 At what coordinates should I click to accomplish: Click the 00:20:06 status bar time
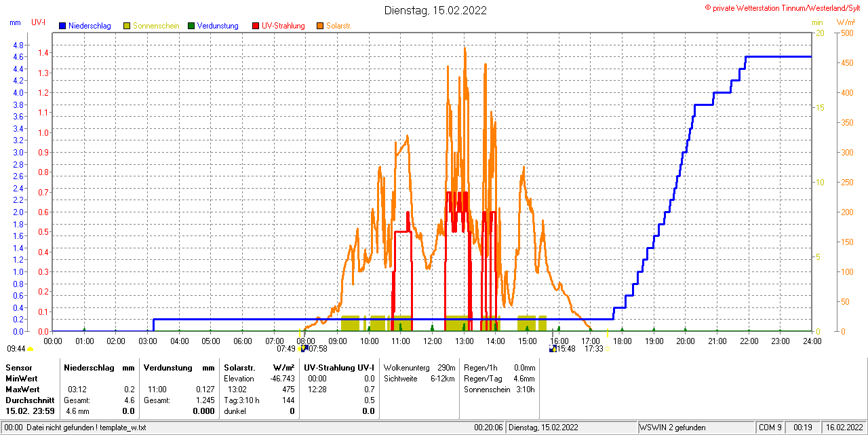488,428
